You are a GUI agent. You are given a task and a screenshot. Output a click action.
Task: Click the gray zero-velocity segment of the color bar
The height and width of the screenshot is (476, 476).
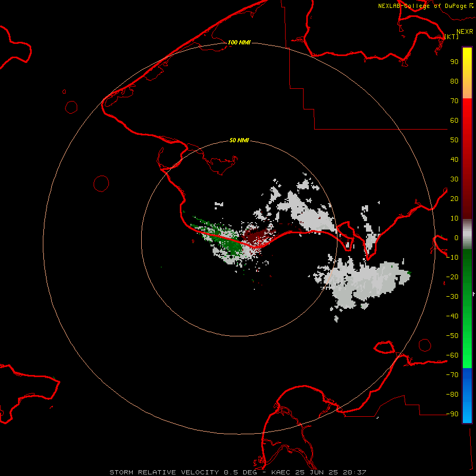(467, 234)
